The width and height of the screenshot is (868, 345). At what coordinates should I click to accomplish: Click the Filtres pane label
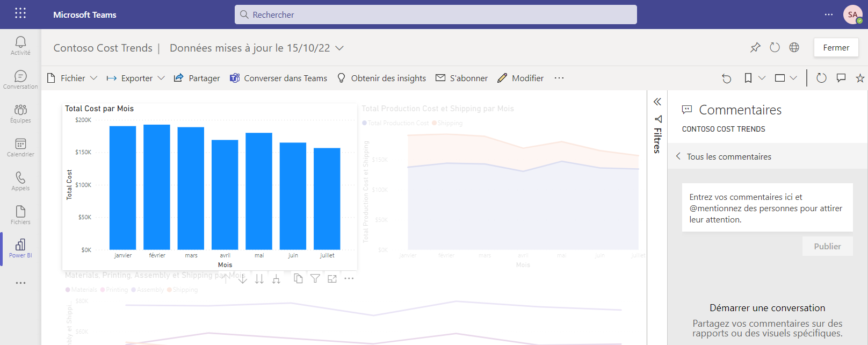pos(657,140)
